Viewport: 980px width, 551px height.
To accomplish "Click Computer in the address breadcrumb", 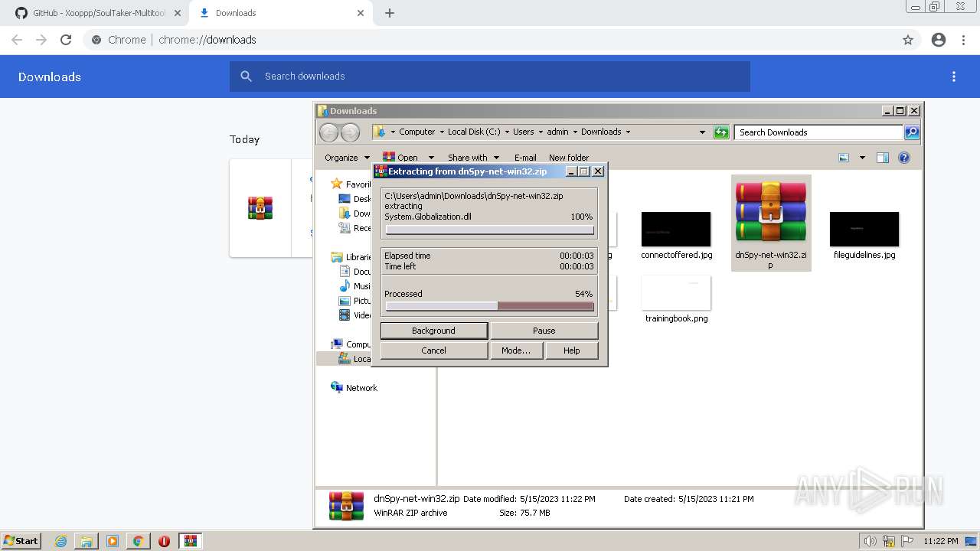I will click(416, 132).
